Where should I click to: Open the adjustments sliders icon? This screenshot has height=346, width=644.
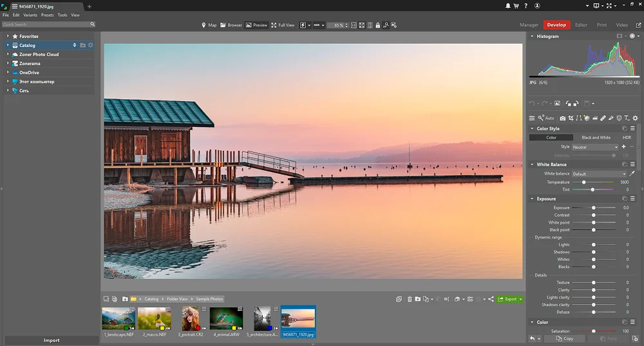532,118
